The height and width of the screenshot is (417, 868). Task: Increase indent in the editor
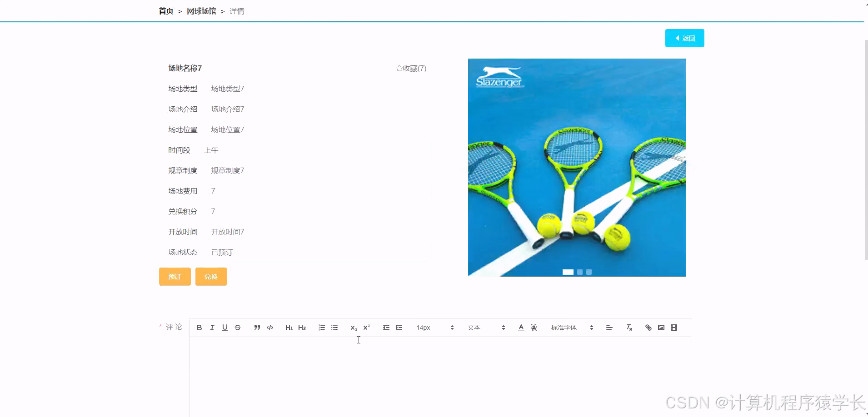[x=399, y=328]
